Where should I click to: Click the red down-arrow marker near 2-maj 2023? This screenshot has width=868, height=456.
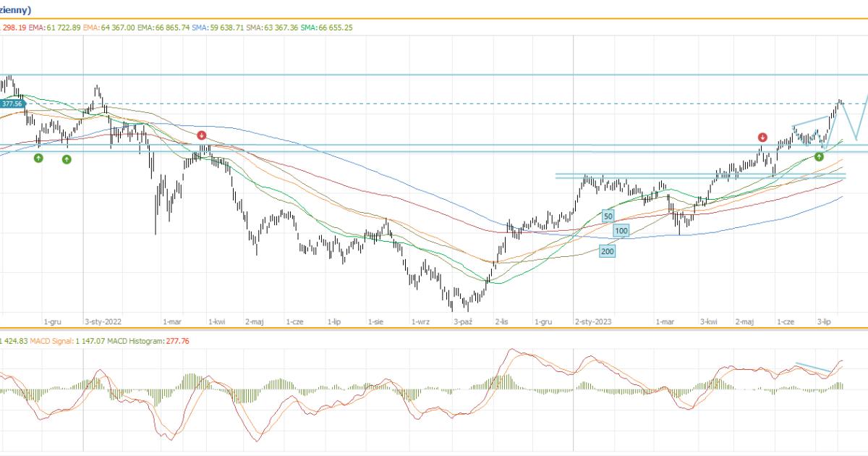pos(762,137)
